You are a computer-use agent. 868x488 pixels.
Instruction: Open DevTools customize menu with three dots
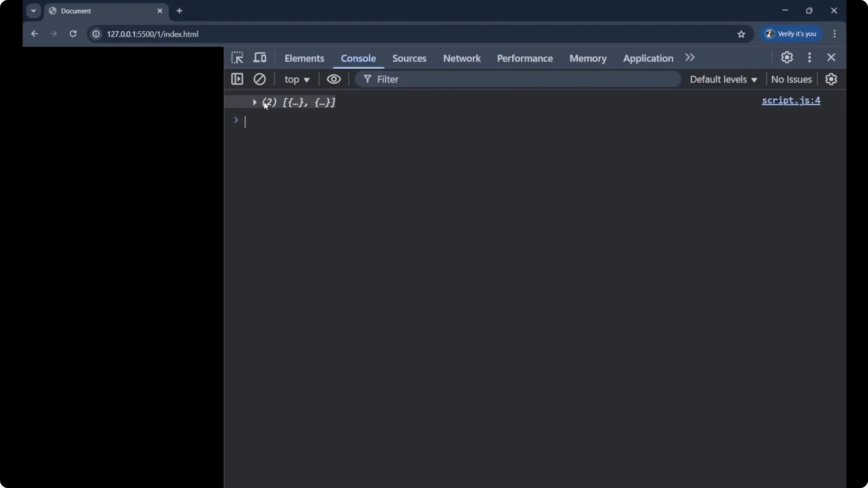[x=809, y=57]
